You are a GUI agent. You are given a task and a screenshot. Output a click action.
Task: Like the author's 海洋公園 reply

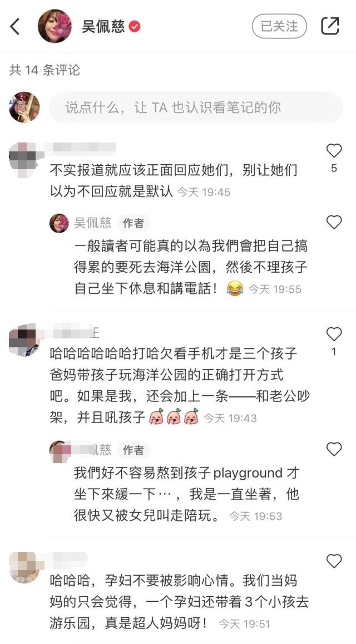click(334, 222)
